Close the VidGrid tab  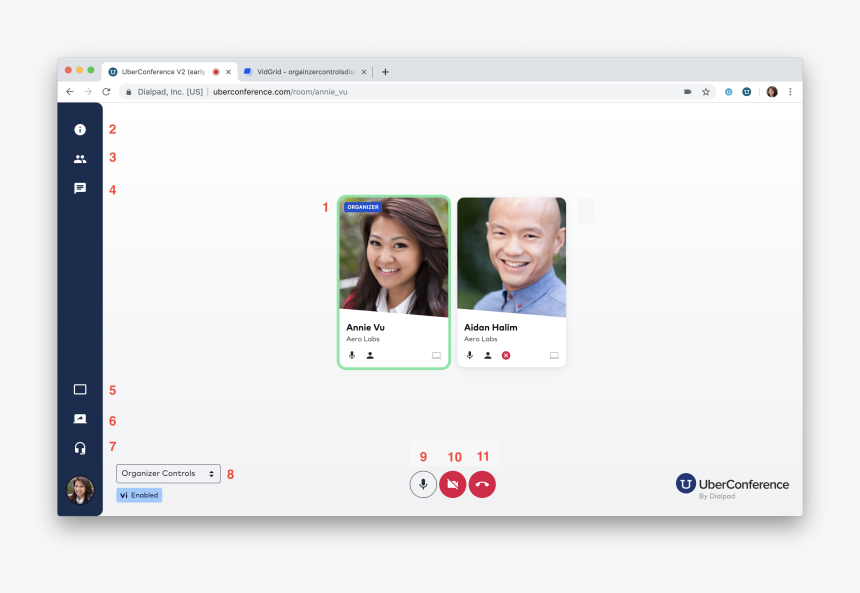[364, 72]
